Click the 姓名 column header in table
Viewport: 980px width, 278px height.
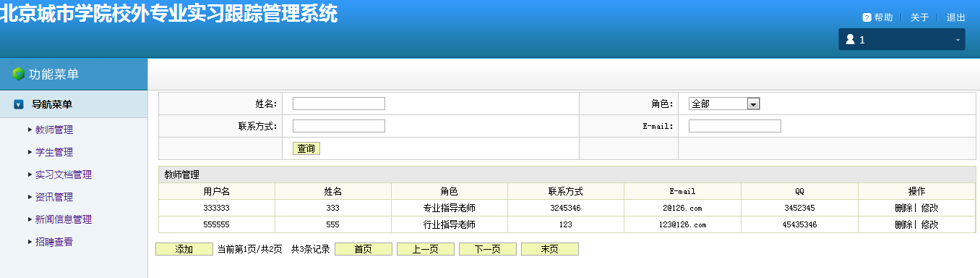(x=333, y=191)
